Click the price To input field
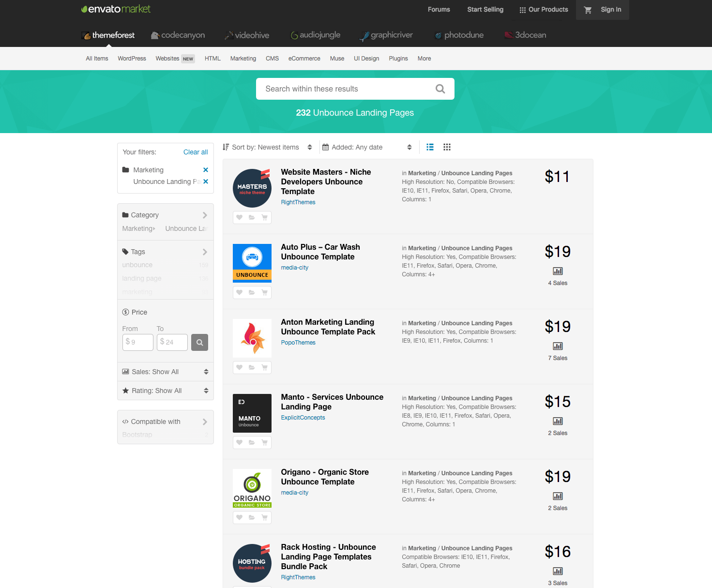 click(172, 342)
